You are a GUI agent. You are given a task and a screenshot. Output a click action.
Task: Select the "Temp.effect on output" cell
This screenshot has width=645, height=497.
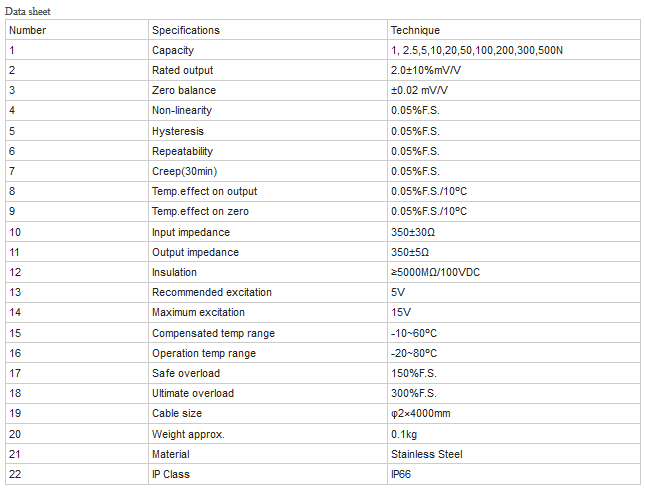pos(204,191)
